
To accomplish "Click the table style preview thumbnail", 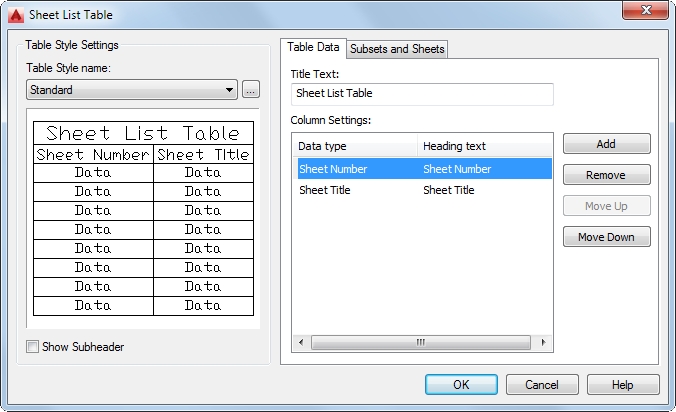I will (x=143, y=218).
